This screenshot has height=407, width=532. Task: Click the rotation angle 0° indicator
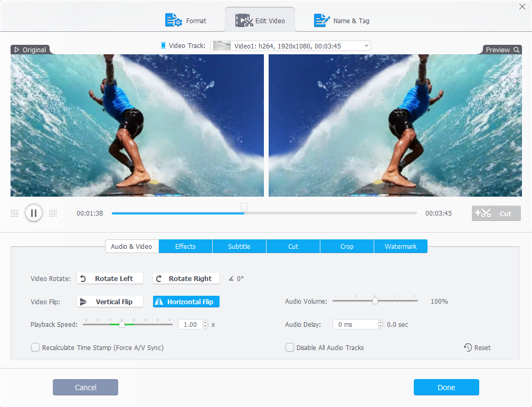click(x=236, y=278)
